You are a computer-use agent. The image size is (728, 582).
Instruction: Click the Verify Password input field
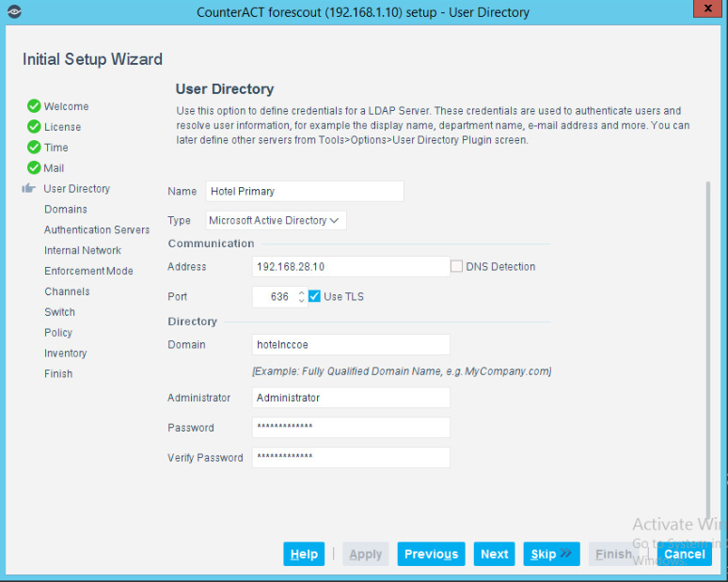pyautogui.click(x=351, y=457)
